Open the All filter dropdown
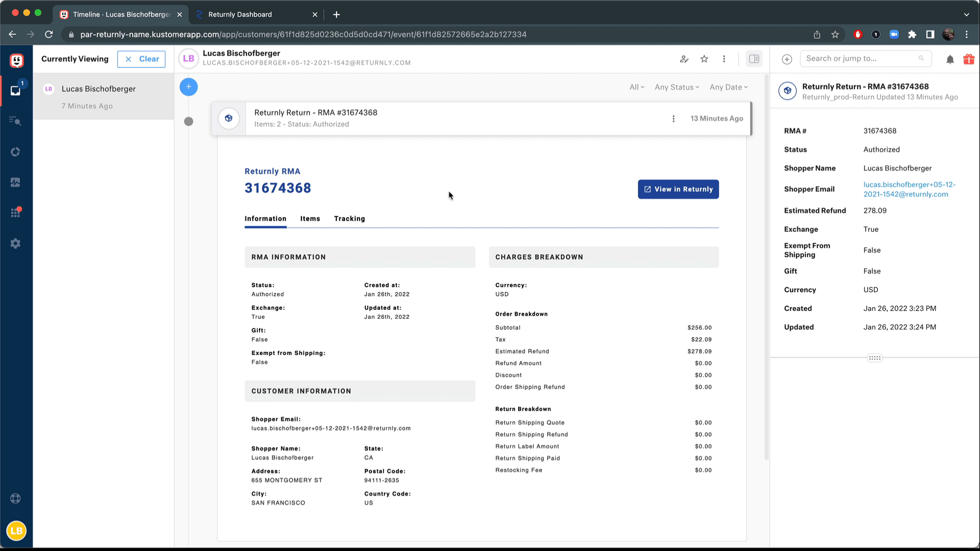Screen dimensions: 980x551 636,87
